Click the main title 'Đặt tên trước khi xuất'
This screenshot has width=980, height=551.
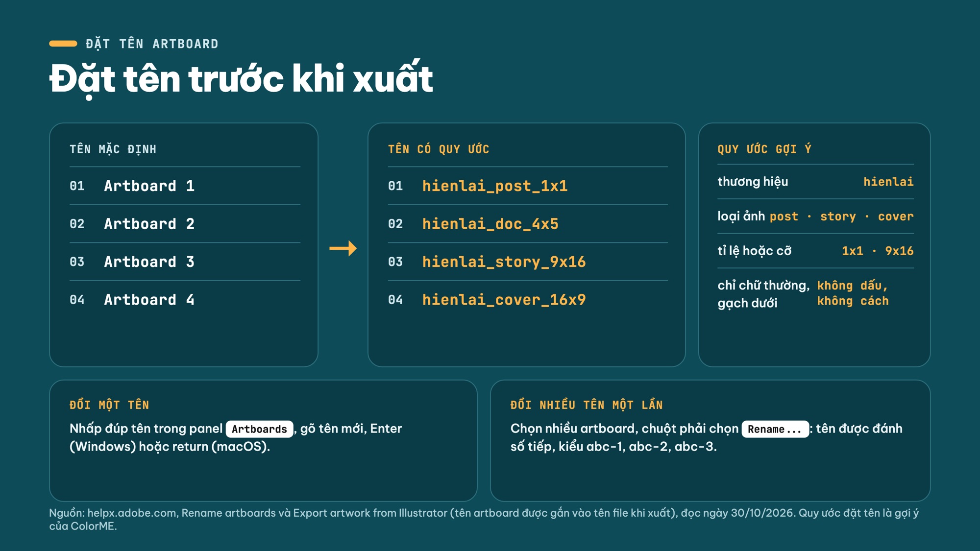[x=241, y=78]
